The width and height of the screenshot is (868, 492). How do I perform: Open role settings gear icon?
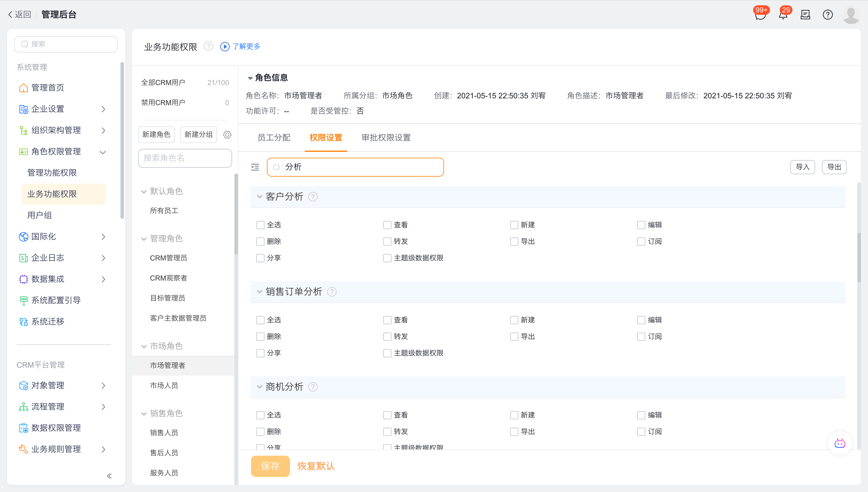coord(227,135)
